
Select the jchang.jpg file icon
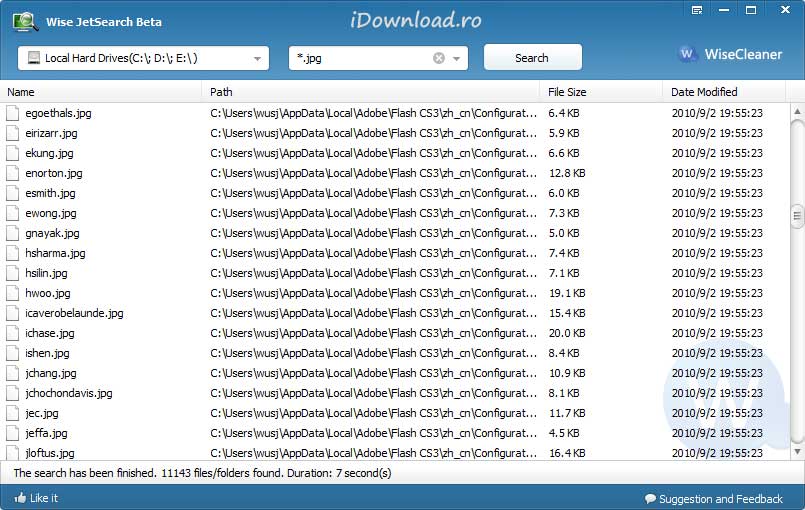[13, 373]
